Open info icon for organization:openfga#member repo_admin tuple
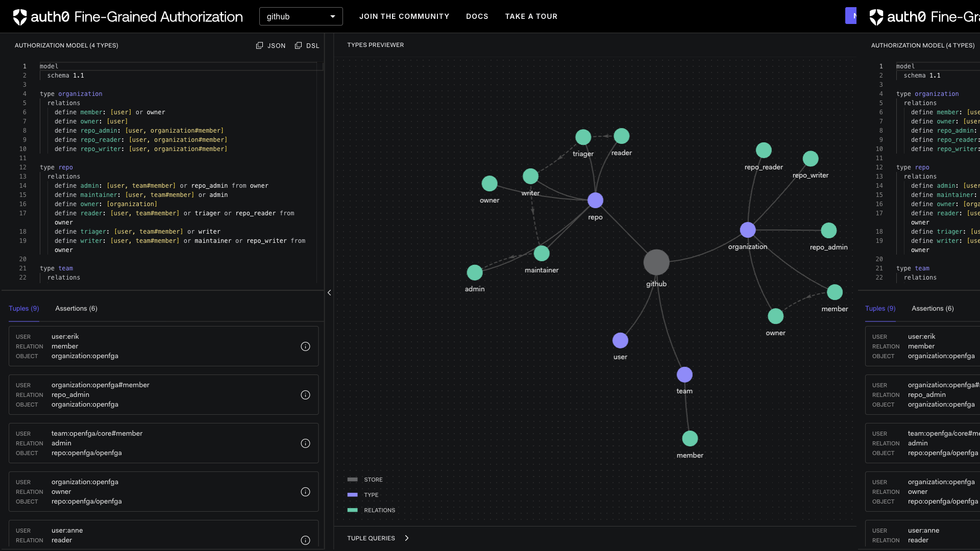 (305, 395)
